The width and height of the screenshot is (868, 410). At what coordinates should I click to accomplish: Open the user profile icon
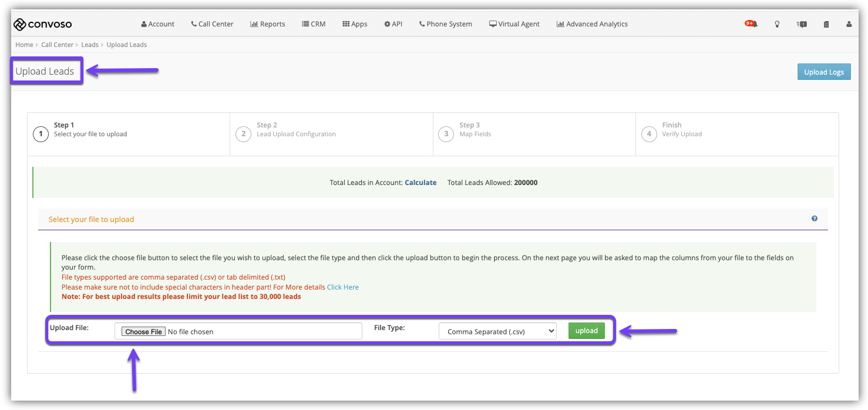(849, 24)
